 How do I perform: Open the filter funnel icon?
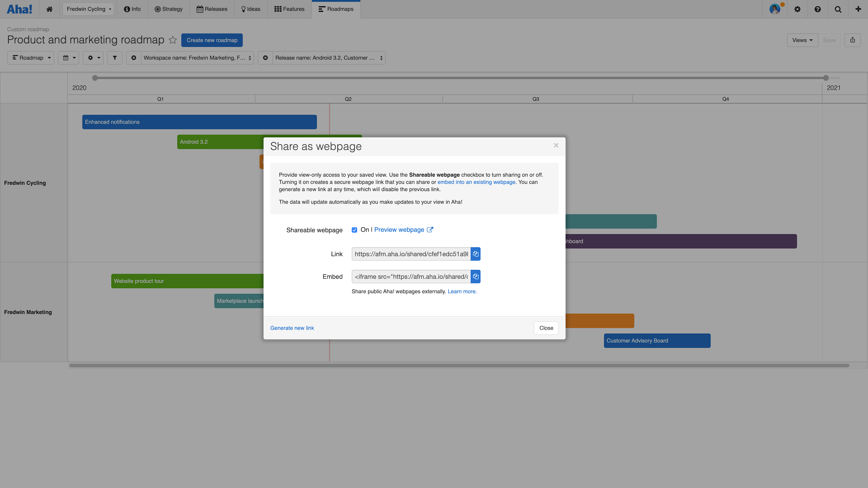115,58
